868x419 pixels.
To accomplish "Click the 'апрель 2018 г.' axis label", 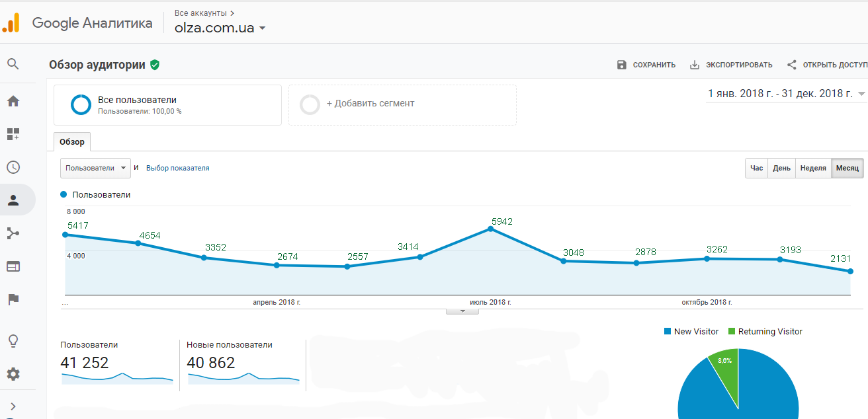I will pyautogui.click(x=277, y=302).
